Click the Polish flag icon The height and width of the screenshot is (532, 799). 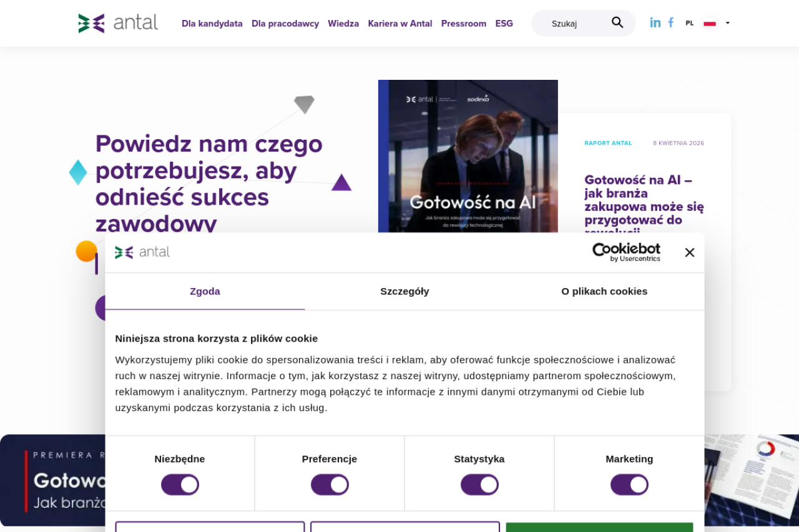click(x=710, y=23)
